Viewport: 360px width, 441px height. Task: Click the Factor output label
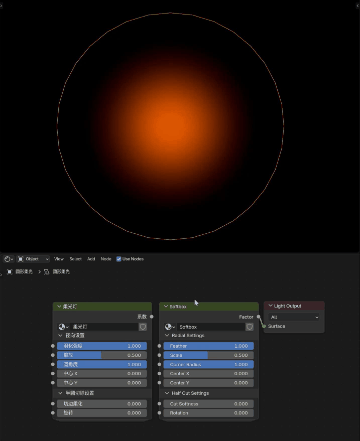[x=246, y=317]
